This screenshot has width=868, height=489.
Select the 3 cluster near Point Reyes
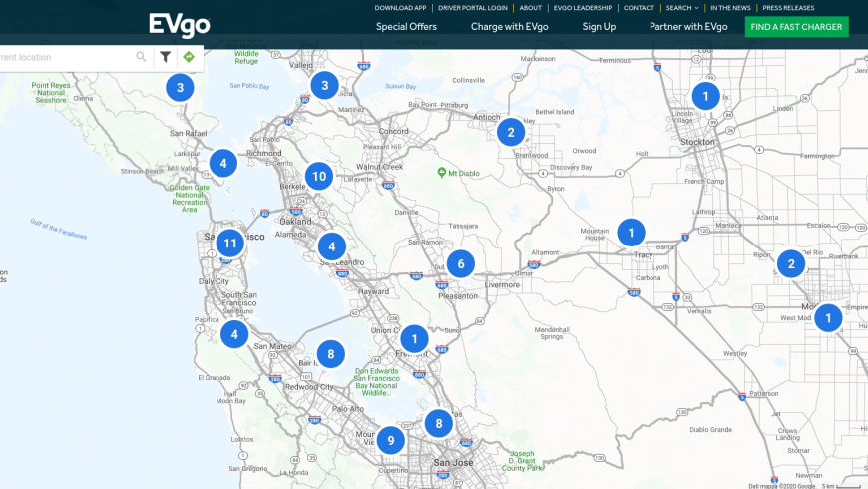click(180, 88)
